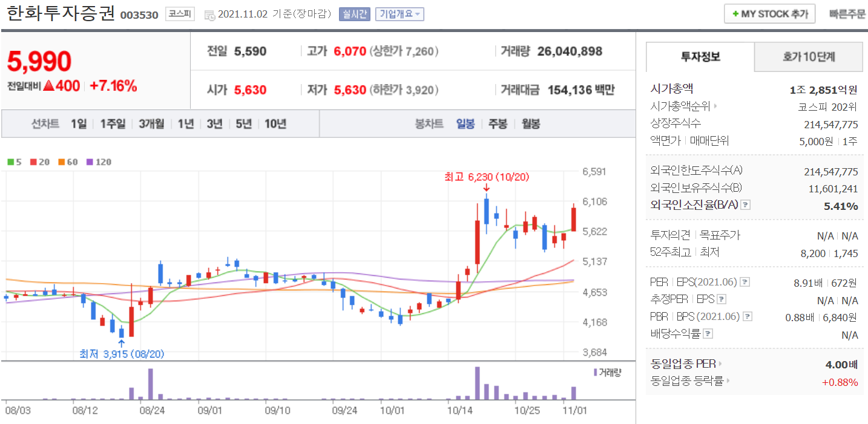Click the 외국인소진율 value 5.41%

pyautogui.click(x=841, y=206)
